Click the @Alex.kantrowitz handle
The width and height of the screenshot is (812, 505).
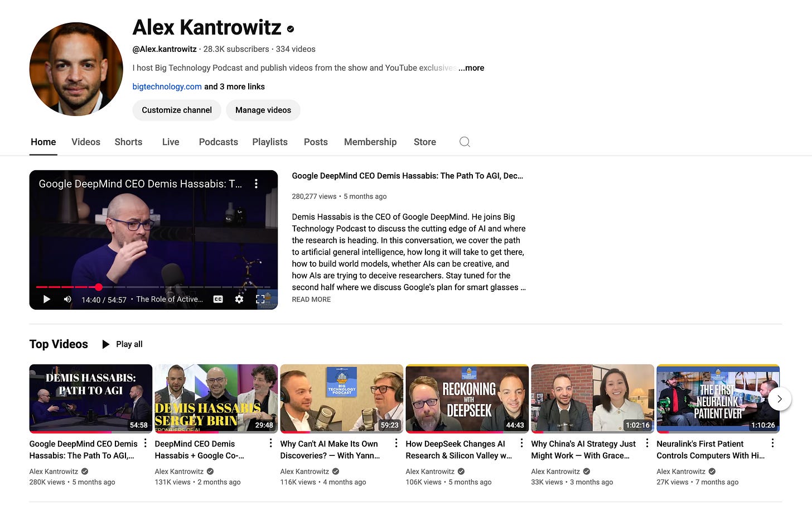pos(165,49)
